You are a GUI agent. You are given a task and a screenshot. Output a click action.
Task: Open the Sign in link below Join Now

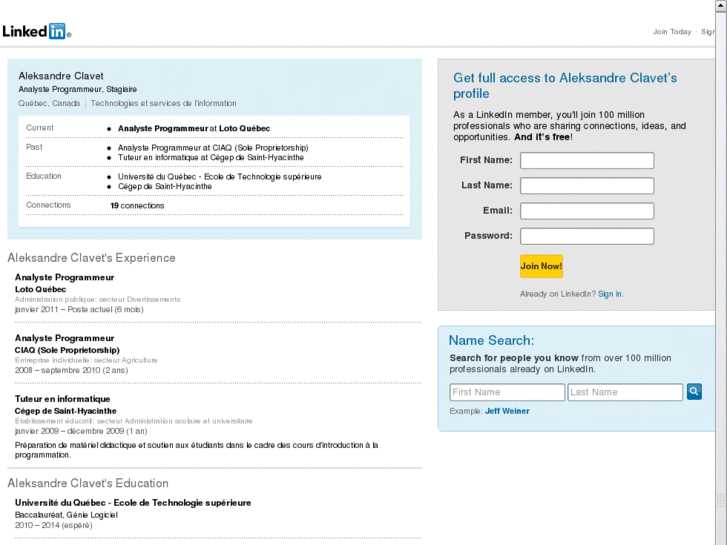(610, 294)
